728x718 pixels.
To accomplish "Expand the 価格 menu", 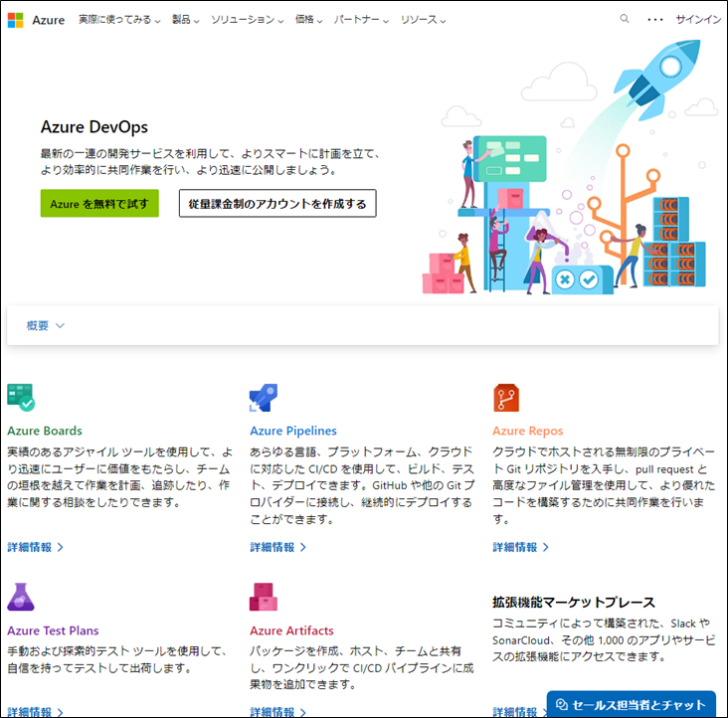I will 308,20.
